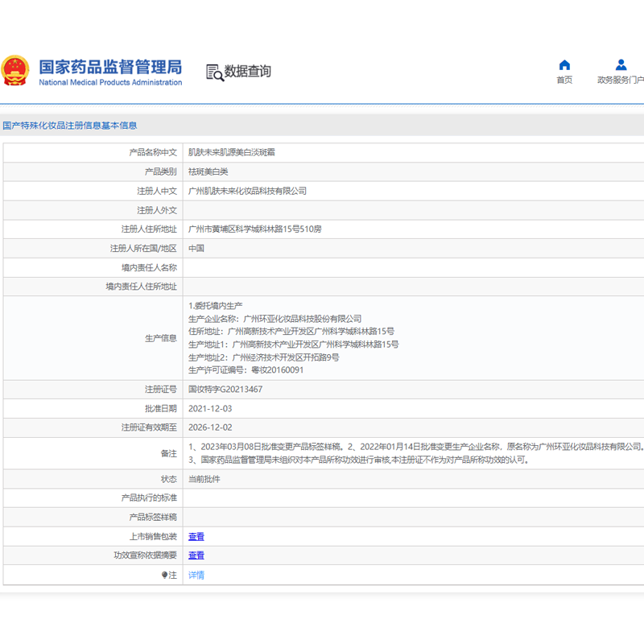Click the 上市销售包装 field label
The height and width of the screenshot is (644, 644).
(153, 536)
